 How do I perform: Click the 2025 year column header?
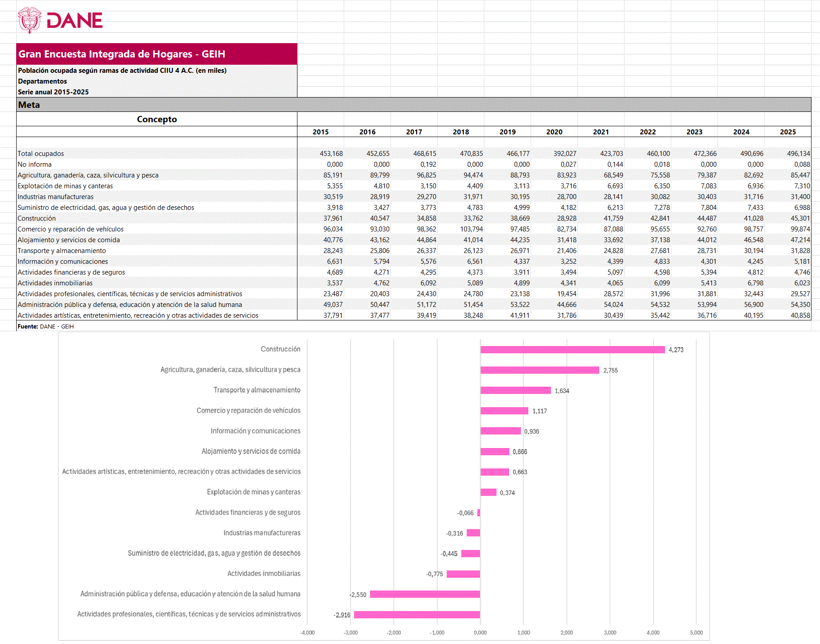tap(788, 132)
